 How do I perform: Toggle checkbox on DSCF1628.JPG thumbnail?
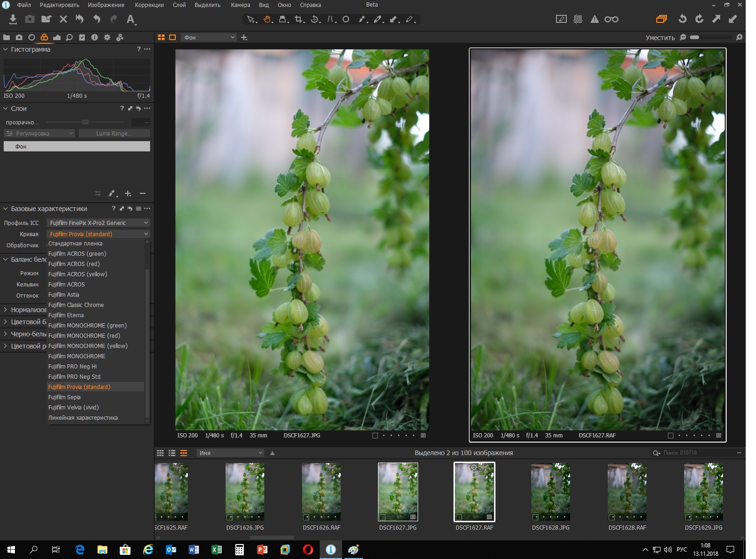[535, 517]
